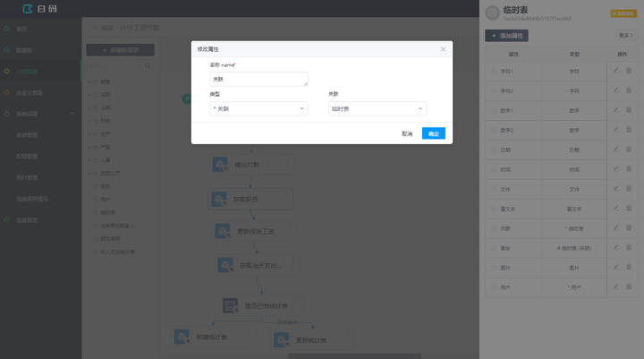
Task: Click the 更新待发工资 node icon
Action: pyautogui.click(x=223, y=232)
